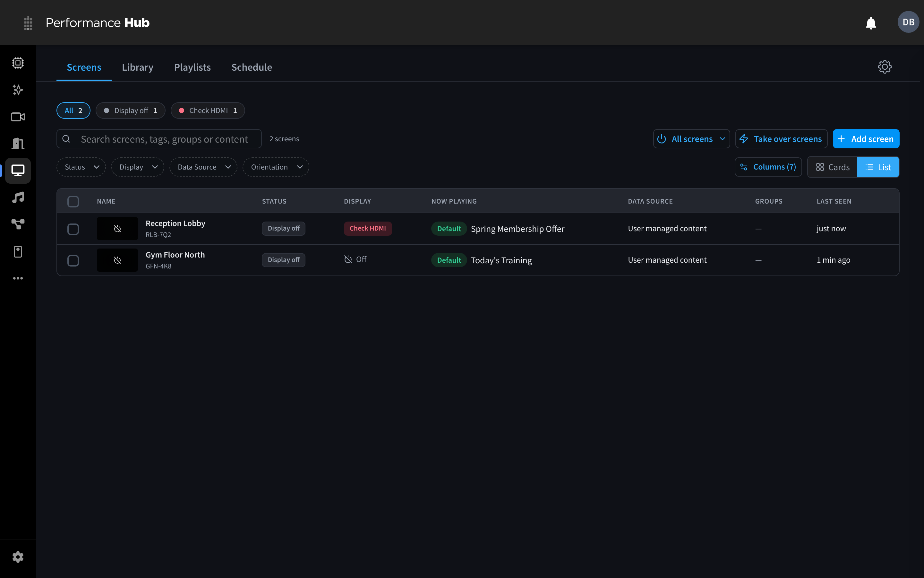
Task: Open the app grid launcher icon
Action: point(28,23)
